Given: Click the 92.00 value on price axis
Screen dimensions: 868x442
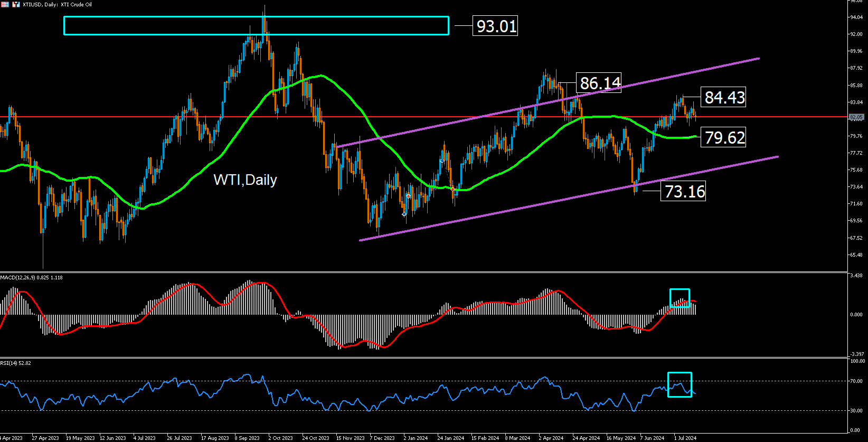Looking at the screenshot, I should click(856, 34).
